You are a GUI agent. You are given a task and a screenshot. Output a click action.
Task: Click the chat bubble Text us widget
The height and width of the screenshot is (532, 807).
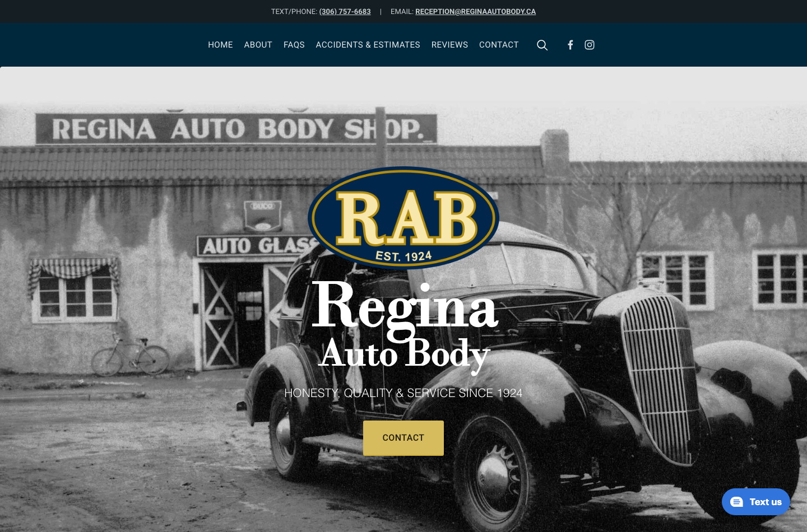[756, 502]
